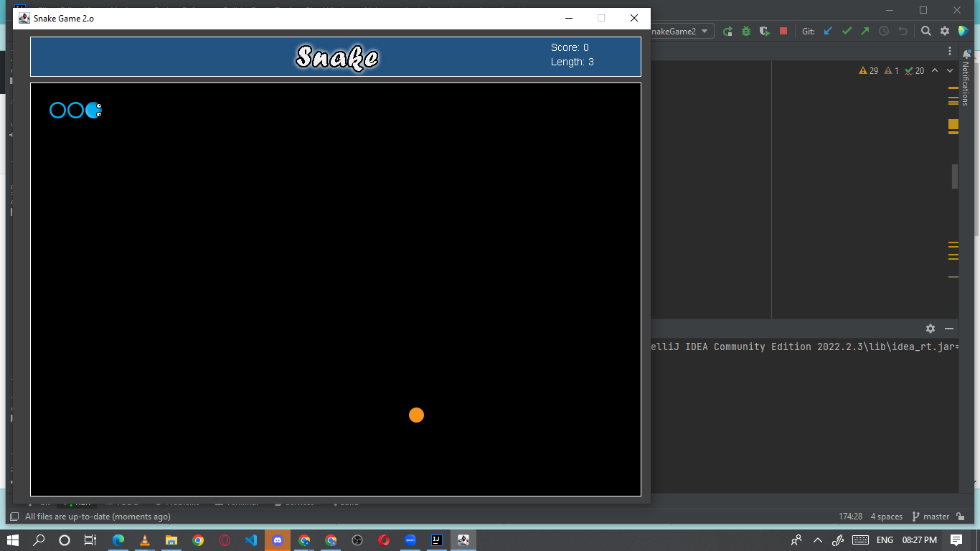Click the 4 spaces indent setting

[x=887, y=517]
